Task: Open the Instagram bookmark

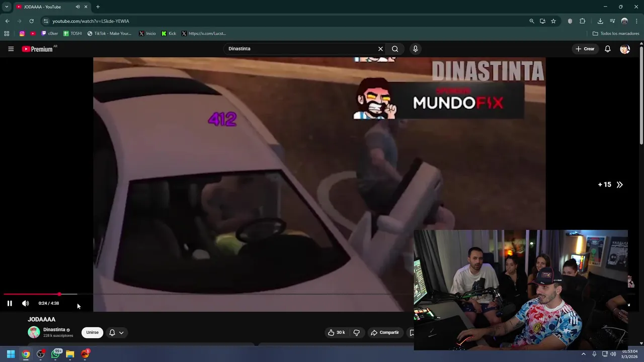Action: [22, 34]
